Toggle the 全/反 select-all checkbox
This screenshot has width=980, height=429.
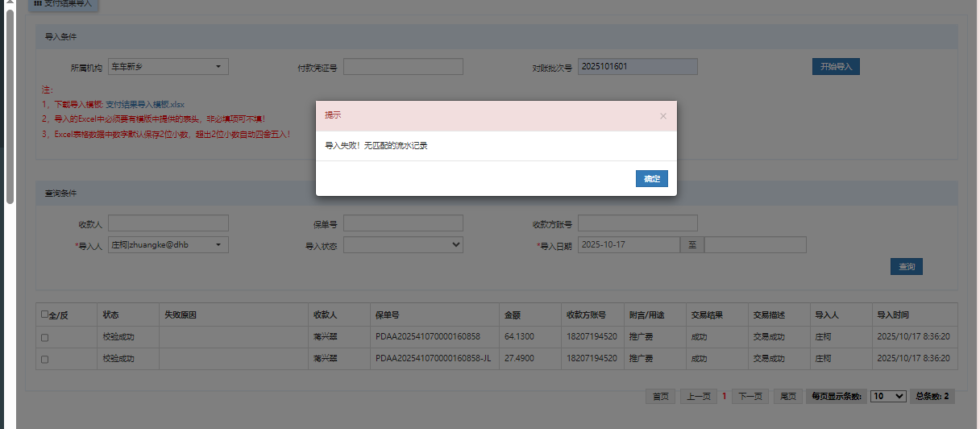[44, 314]
